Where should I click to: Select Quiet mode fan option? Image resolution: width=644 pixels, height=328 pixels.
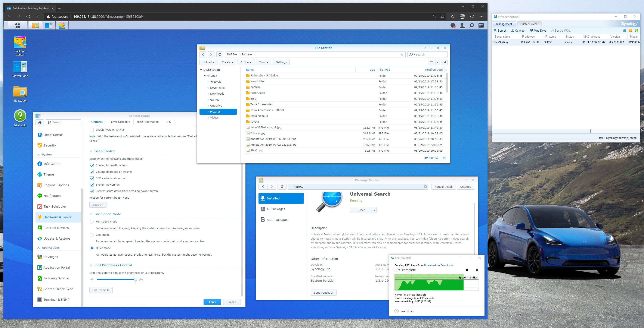click(92, 248)
